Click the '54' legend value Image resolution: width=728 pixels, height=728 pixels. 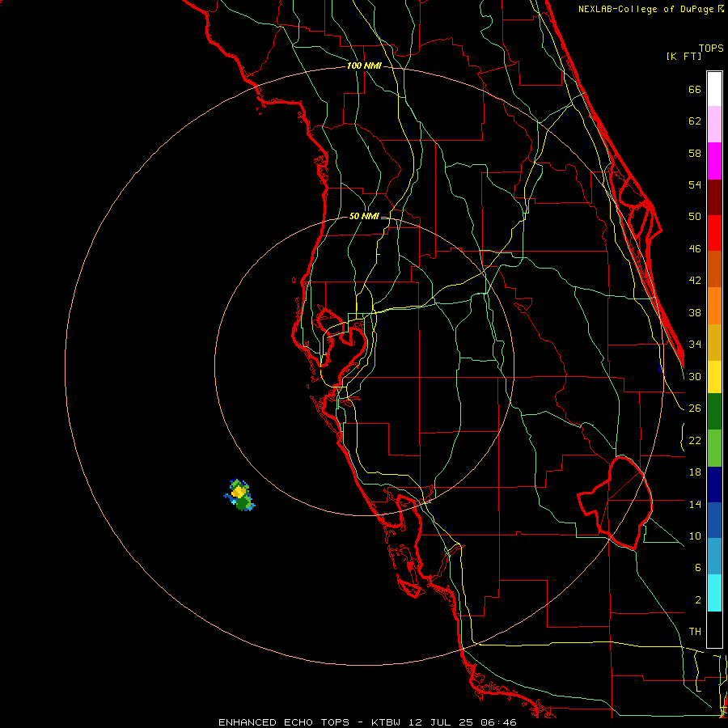tap(695, 184)
